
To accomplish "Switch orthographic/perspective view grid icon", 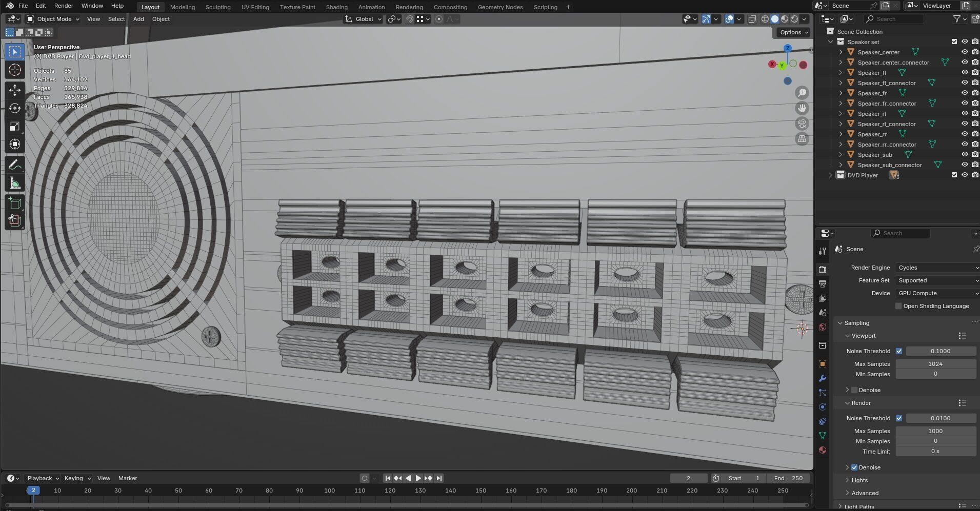I will (802, 139).
